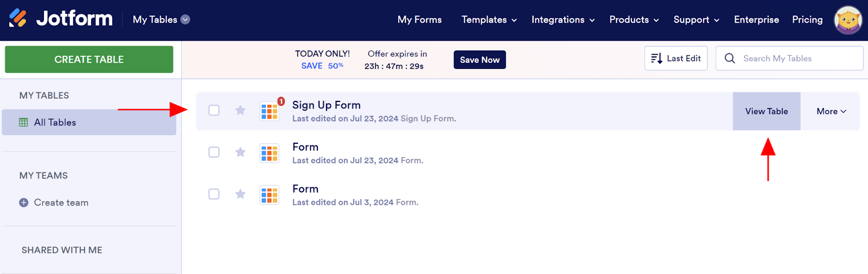Star the Form table edited Jul 23

[x=240, y=152]
